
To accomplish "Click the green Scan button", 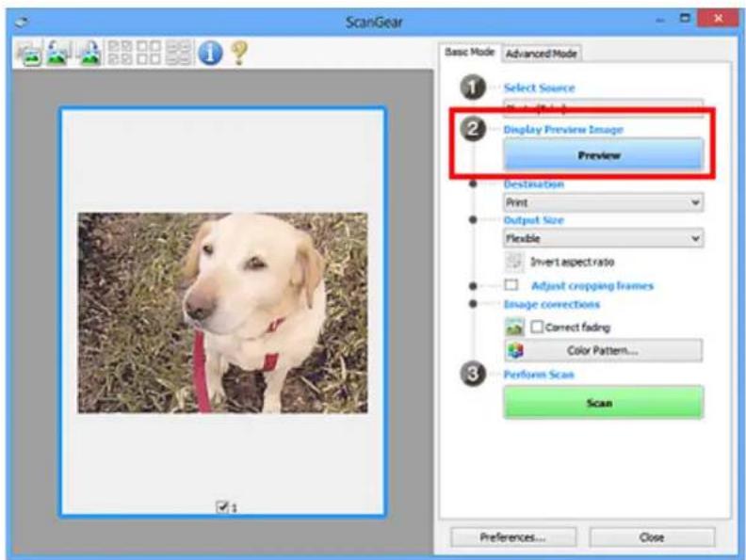I will (x=603, y=403).
